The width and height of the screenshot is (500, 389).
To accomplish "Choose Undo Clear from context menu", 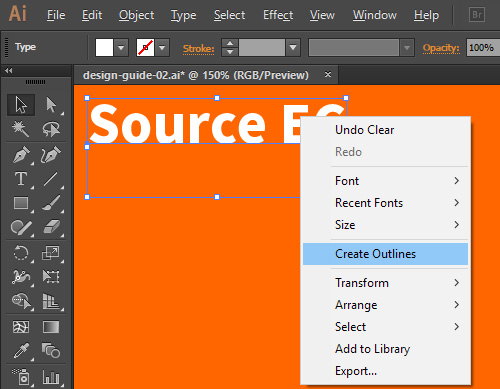I will (385, 130).
